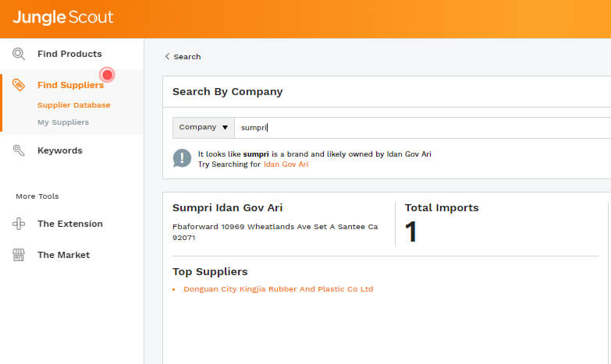Click The Extension puzzle icon
Screen dimensions: 611x364
click(19, 224)
